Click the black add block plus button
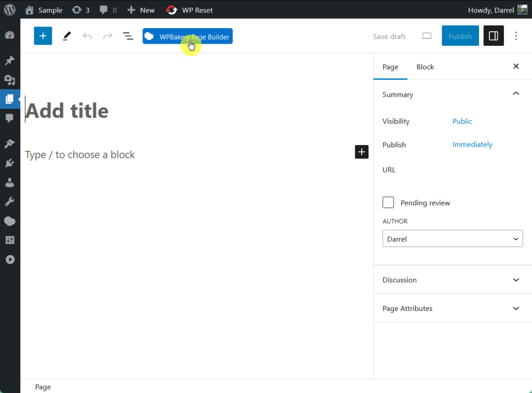The width and height of the screenshot is (532, 393). point(362,152)
